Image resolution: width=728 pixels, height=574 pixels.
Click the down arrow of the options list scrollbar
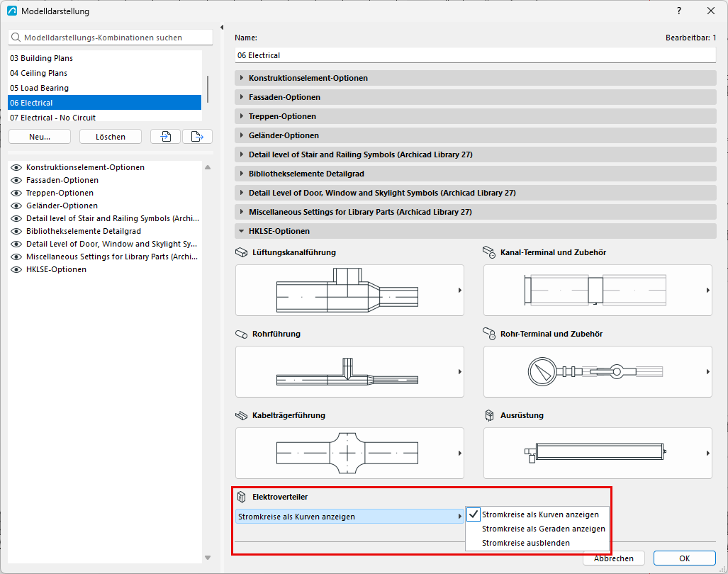[x=208, y=558]
